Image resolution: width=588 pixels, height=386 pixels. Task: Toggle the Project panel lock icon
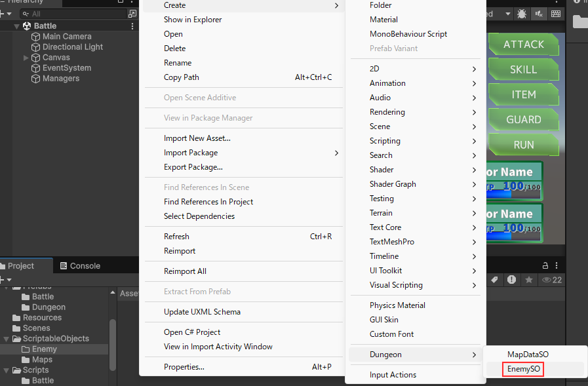pyautogui.click(x=545, y=265)
